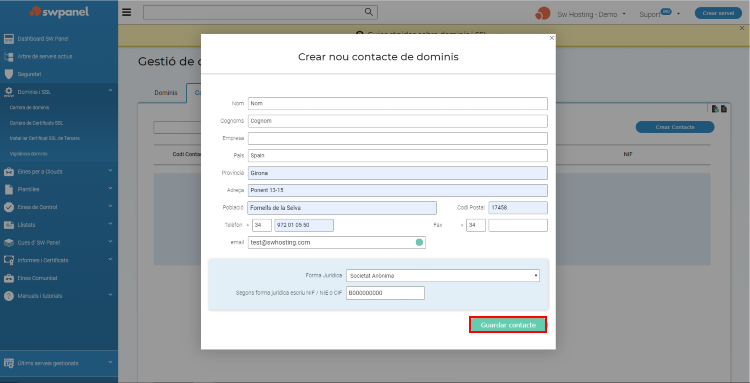750x383 pixels.
Task: Close the Crear nou contacte dialog
Action: point(551,38)
